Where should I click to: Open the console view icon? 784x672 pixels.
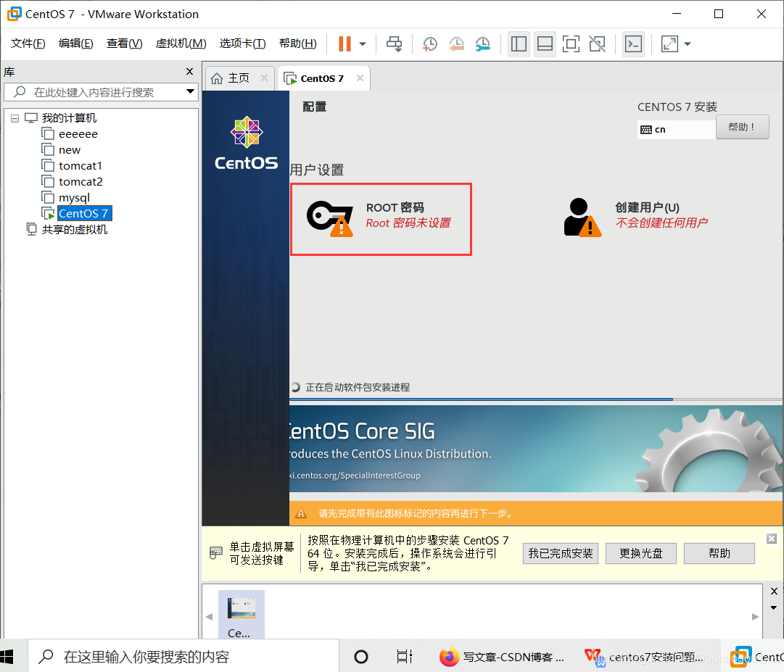pos(633,44)
